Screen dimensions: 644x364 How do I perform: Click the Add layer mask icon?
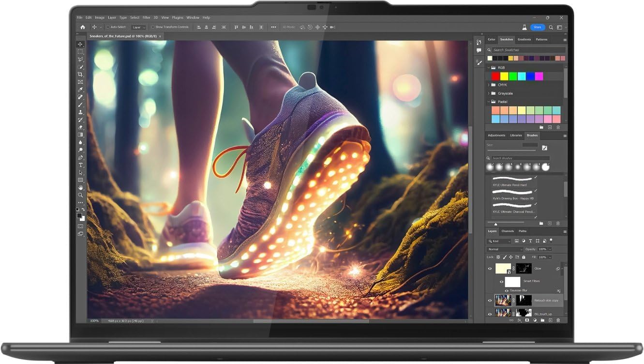(x=526, y=320)
